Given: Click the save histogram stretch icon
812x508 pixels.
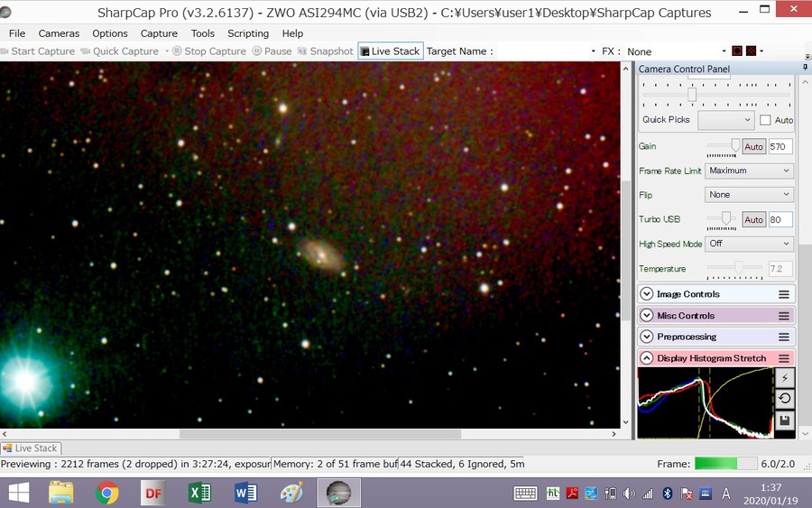Looking at the screenshot, I should point(785,420).
